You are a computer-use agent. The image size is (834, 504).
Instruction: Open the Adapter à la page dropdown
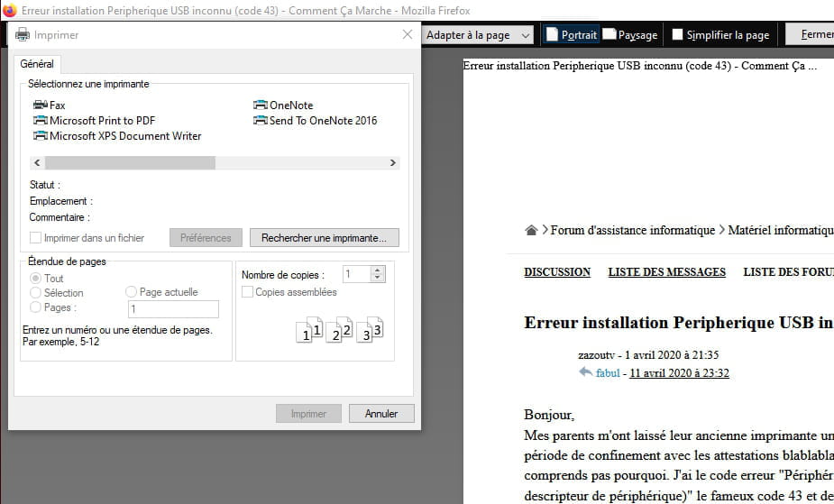[478, 35]
